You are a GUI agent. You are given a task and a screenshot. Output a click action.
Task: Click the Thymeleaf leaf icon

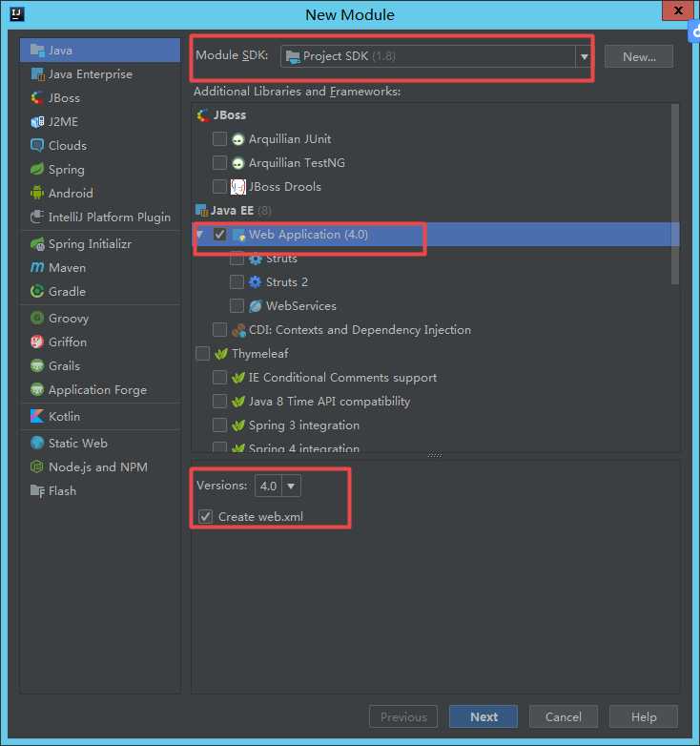(x=221, y=354)
